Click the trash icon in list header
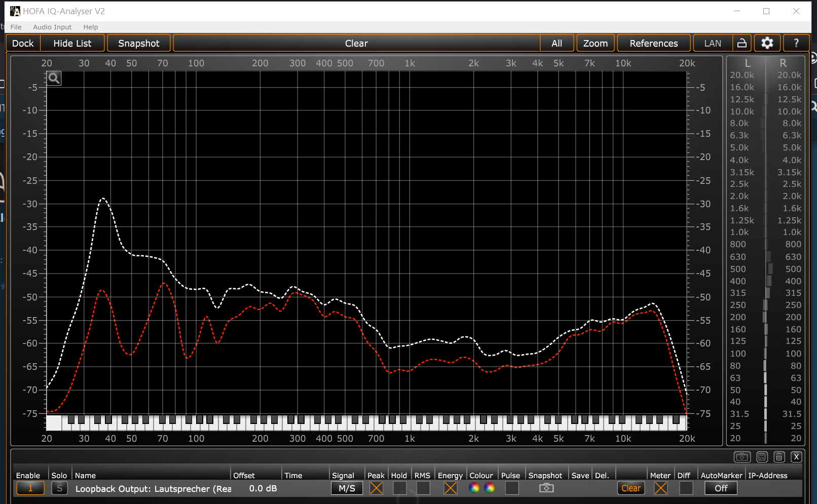This screenshot has height=504, width=817. pos(779,457)
